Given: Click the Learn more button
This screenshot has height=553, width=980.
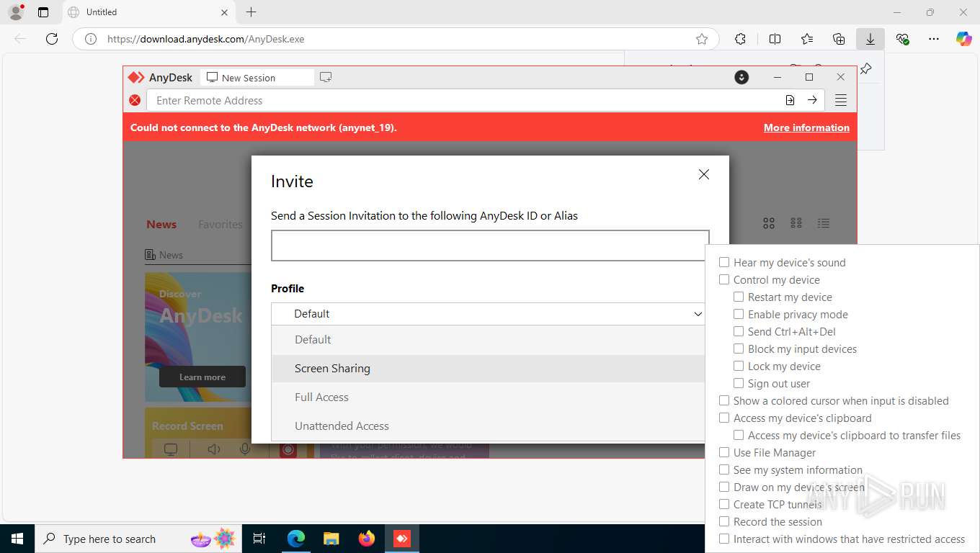Looking at the screenshot, I should 202,377.
